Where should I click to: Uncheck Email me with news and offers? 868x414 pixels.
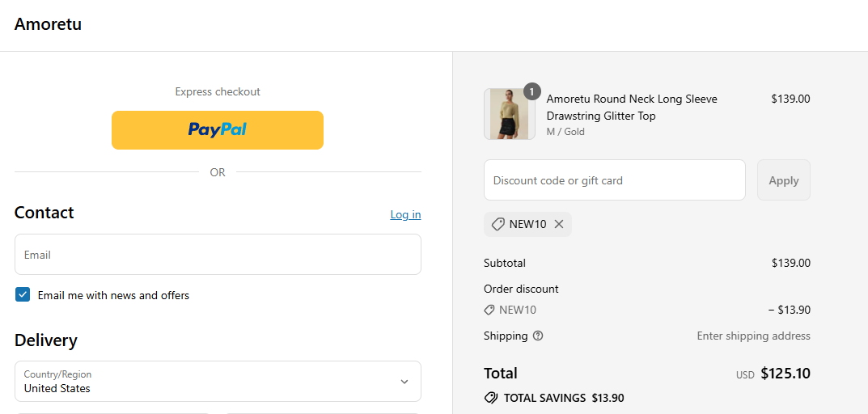[23, 295]
